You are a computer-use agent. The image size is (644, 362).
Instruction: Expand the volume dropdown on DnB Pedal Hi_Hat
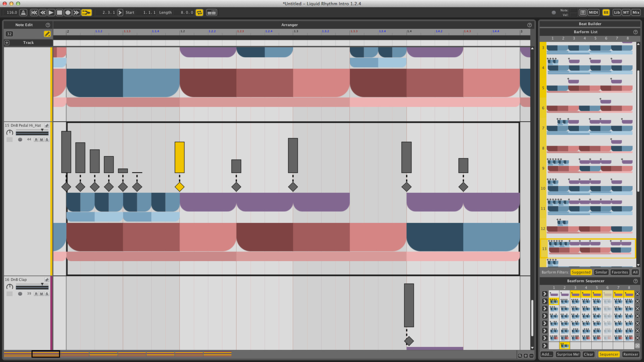click(x=42, y=130)
